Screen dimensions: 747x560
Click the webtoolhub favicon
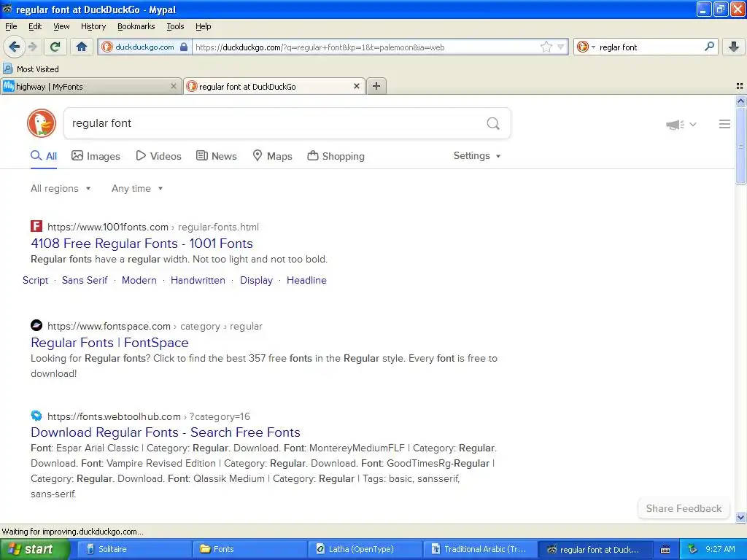[x=36, y=416]
